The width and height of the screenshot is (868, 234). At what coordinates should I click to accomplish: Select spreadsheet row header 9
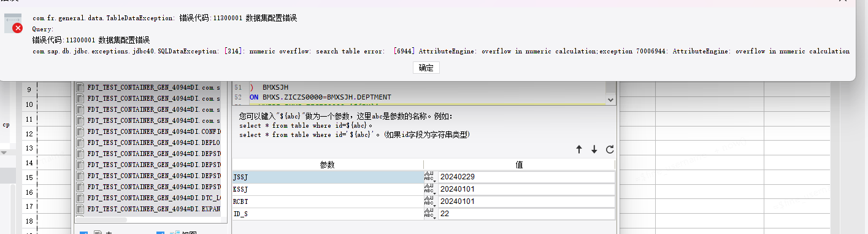click(29, 90)
